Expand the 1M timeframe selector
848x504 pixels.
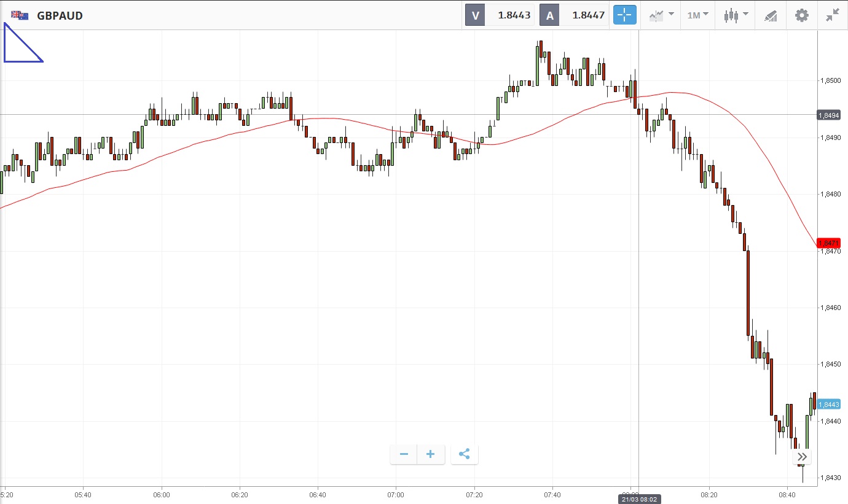tap(697, 15)
